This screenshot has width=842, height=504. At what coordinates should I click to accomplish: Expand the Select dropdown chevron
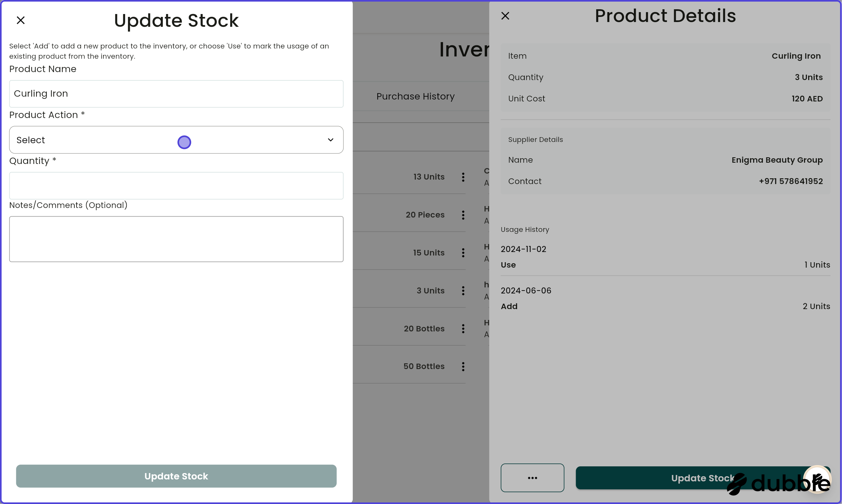pos(330,140)
